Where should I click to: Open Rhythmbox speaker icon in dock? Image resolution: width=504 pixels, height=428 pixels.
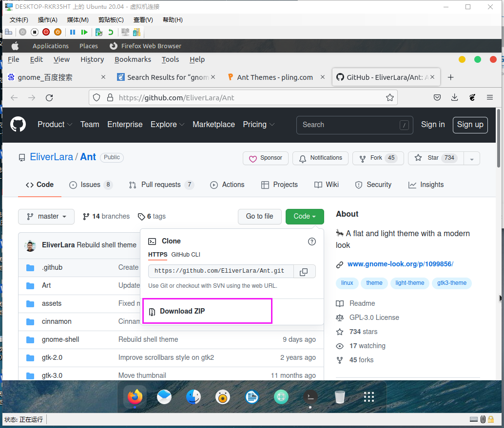click(223, 397)
